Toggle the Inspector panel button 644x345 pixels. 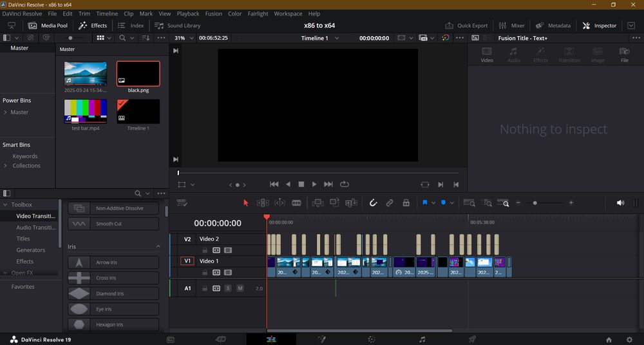pyautogui.click(x=600, y=26)
